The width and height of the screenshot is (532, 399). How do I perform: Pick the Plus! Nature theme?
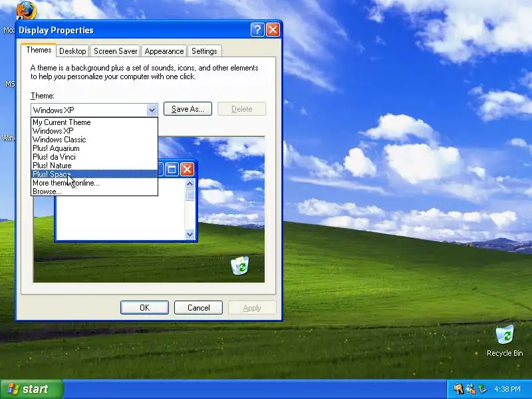pyautogui.click(x=94, y=166)
